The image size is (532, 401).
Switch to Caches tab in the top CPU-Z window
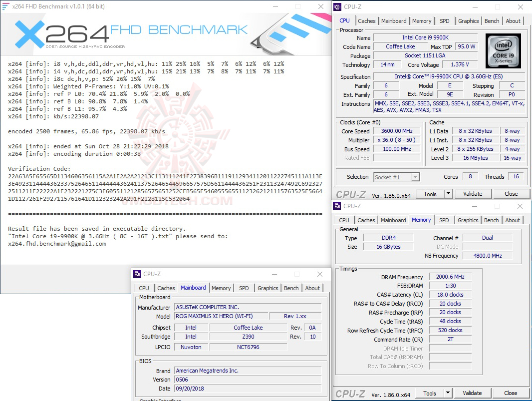point(367,21)
